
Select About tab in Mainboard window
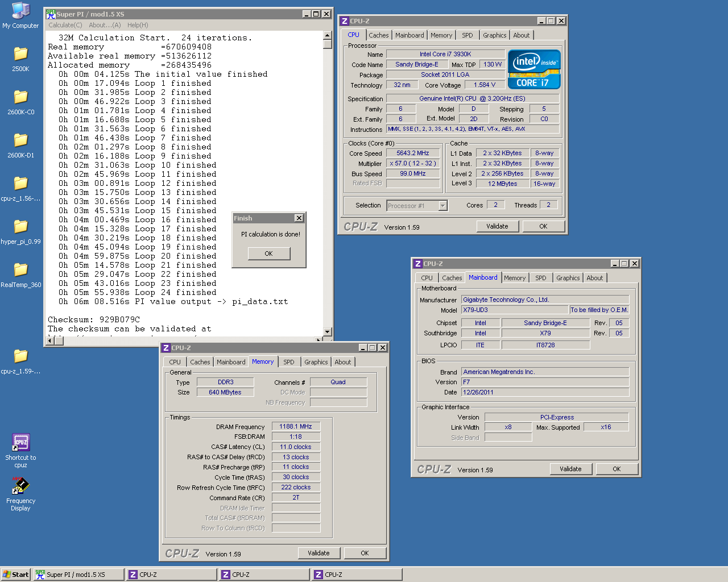pos(595,278)
